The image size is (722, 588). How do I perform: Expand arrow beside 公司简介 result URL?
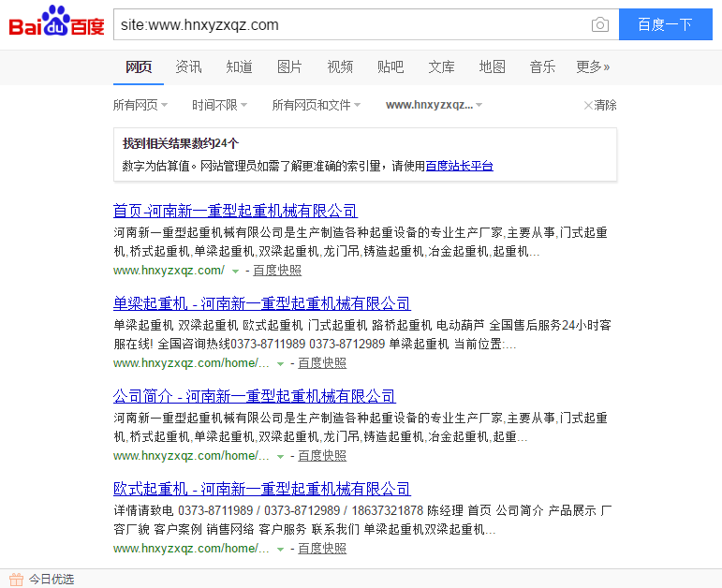point(280,457)
